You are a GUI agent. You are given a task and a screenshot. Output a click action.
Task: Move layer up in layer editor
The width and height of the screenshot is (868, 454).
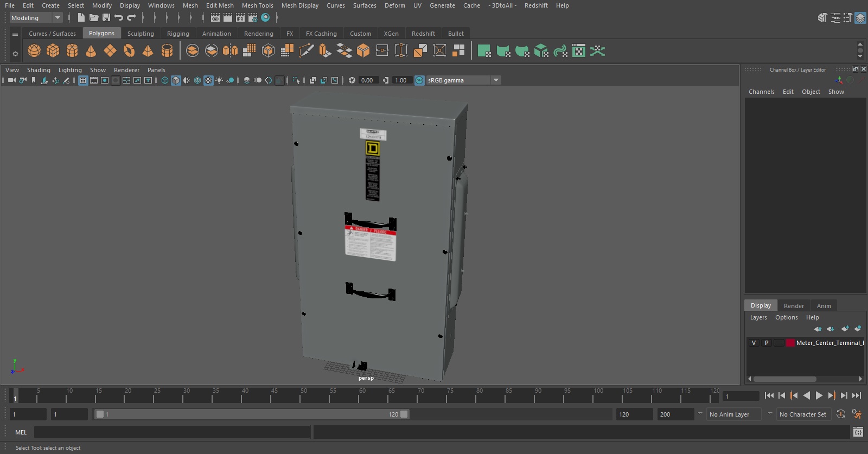pyautogui.click(x=818, y=329)
